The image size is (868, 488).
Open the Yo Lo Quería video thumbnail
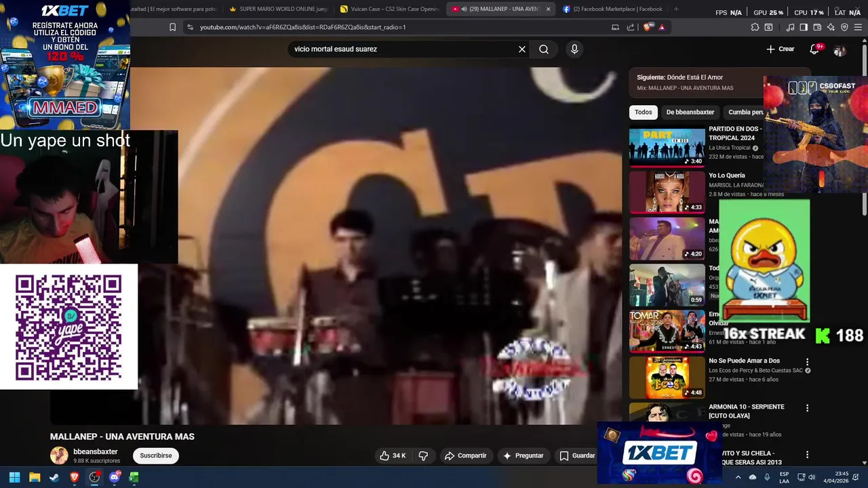pos(667,192)
